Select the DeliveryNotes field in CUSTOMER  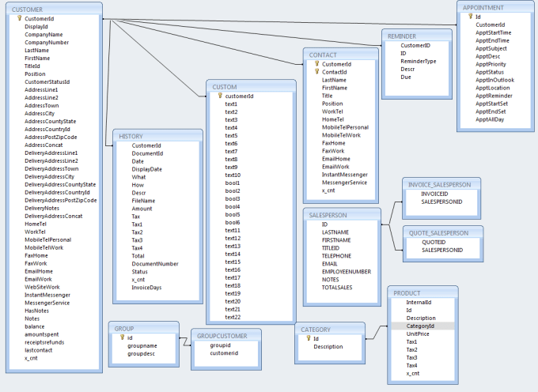pos(42,208)
